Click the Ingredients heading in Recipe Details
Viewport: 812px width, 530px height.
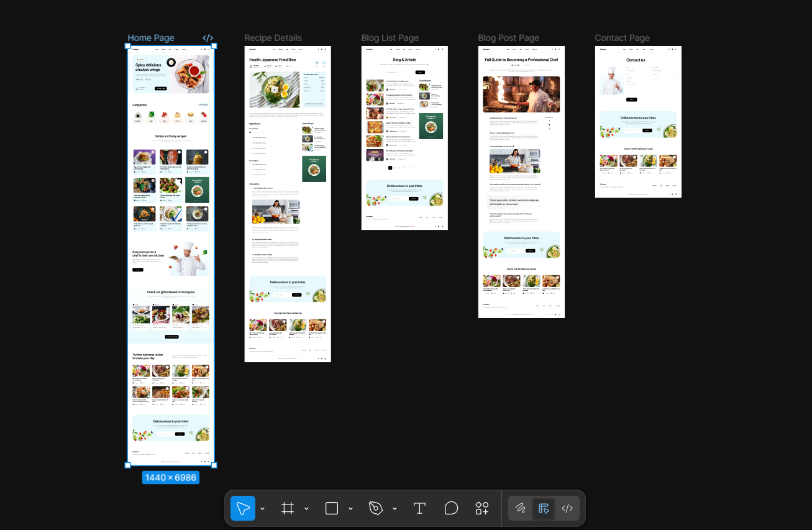point(255,124)
